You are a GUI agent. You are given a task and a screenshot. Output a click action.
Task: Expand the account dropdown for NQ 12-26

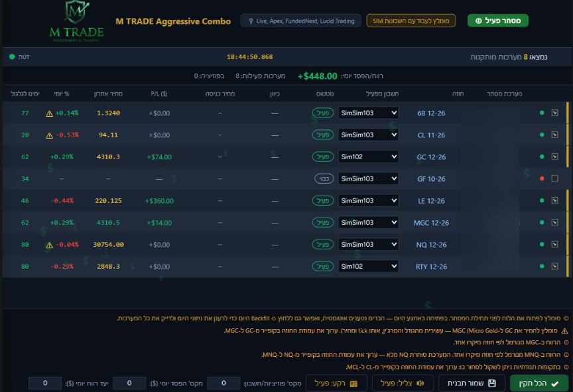point(368,244)
